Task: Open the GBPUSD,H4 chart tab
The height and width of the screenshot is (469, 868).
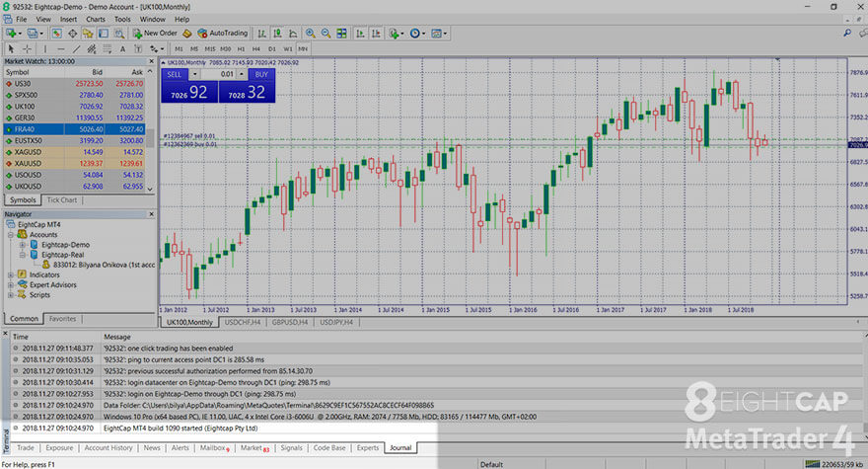Action: coord(290,322)
